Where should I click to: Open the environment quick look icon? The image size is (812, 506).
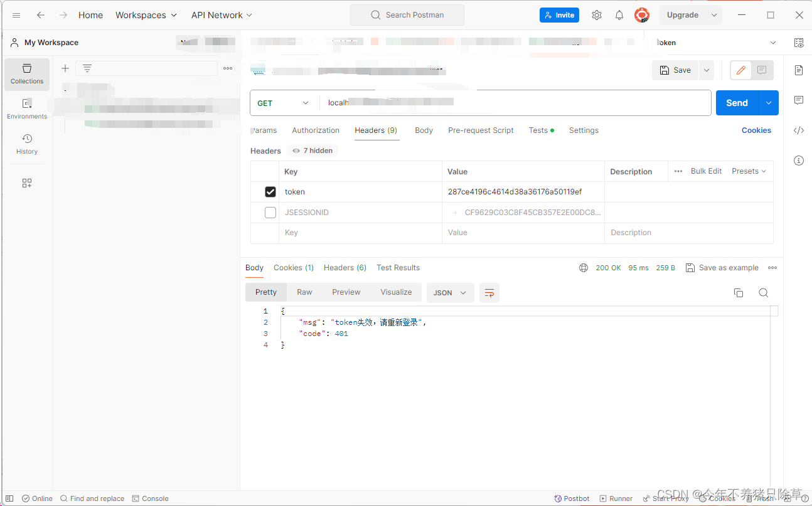point(799,43)
